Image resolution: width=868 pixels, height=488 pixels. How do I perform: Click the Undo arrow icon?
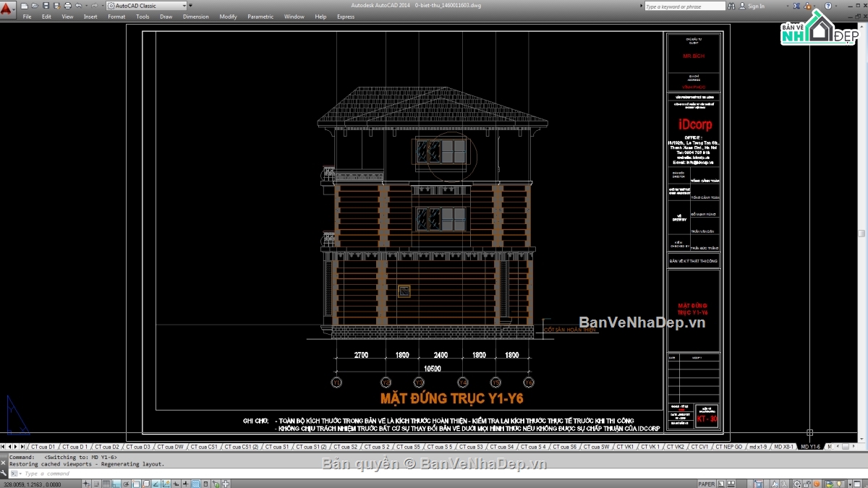[78, 6]
